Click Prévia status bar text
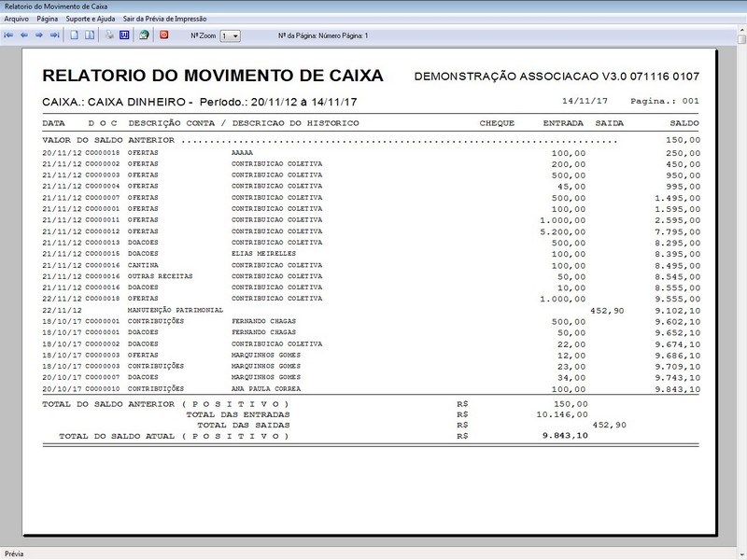The image size is (747, 560). click(x=14, y=553)
